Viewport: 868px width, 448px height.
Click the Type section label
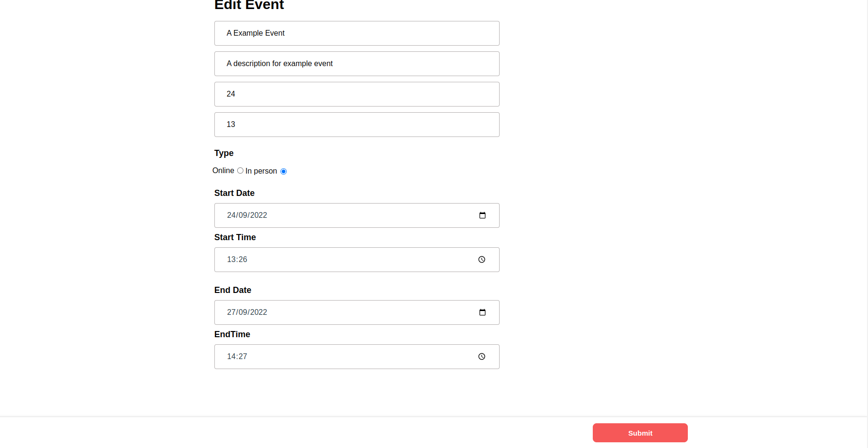[x=224, y=153]
